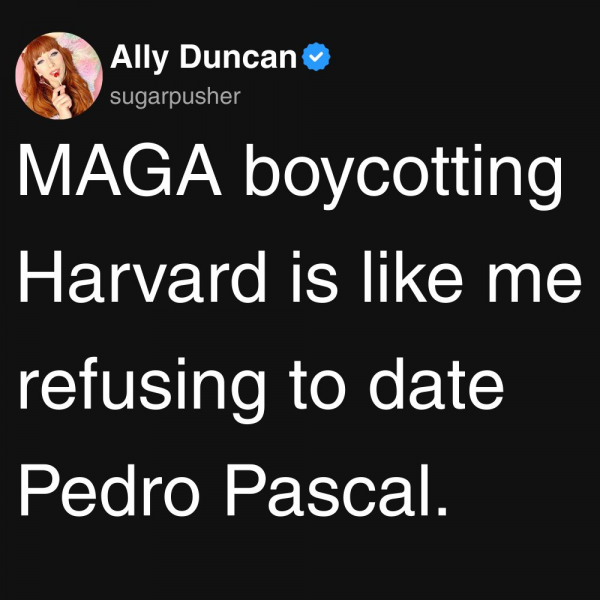Click the surname Duncan in the header
The height and width of the screenshot is (600, 600).
[x=238, y=56]
